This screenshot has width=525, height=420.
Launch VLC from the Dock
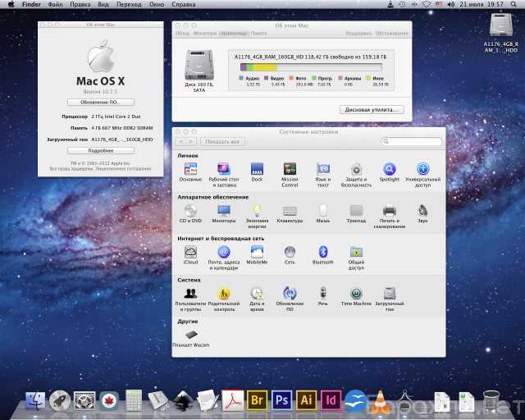click(x=380, y=400)
